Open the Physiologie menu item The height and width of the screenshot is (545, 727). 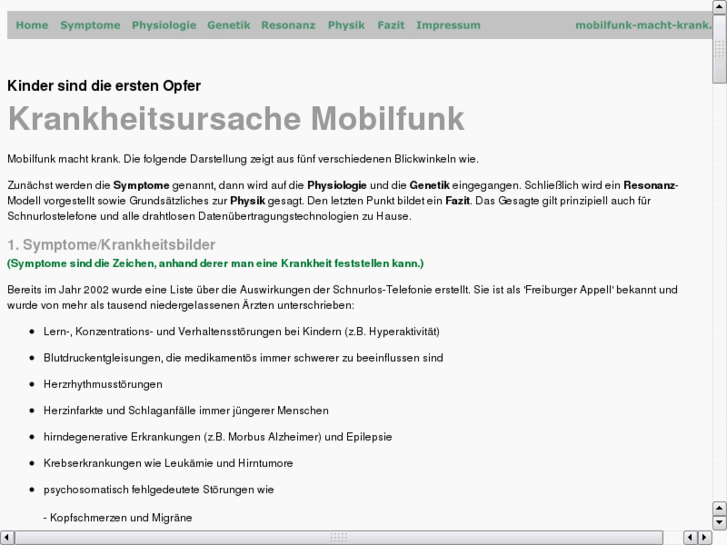coord(164,25)
